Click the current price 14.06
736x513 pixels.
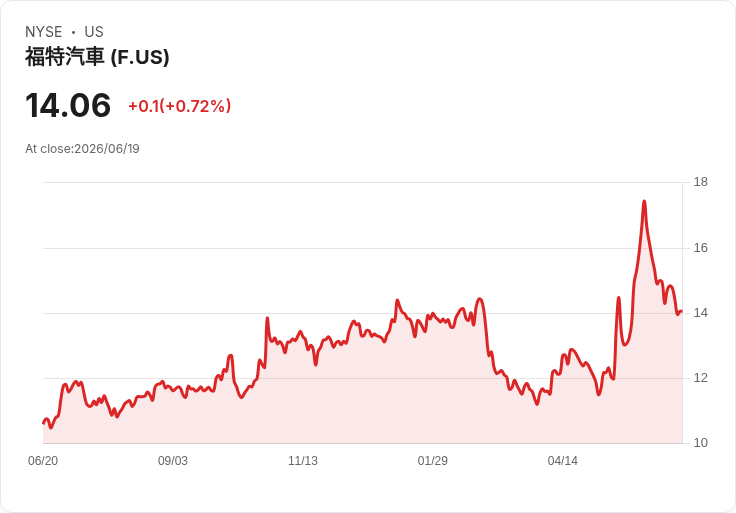(x=68, y=105)
